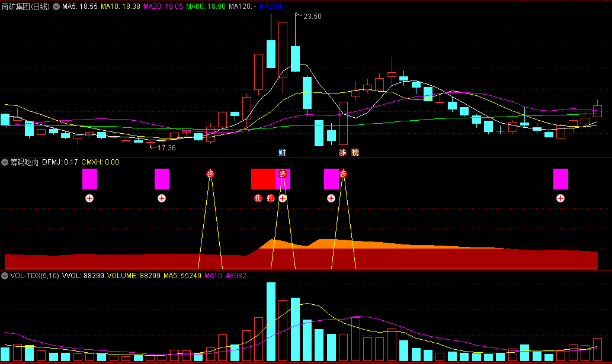Click the right 托 marker
Image resolution: width=612 pixels, height=364 pixels.
point(271,198)
